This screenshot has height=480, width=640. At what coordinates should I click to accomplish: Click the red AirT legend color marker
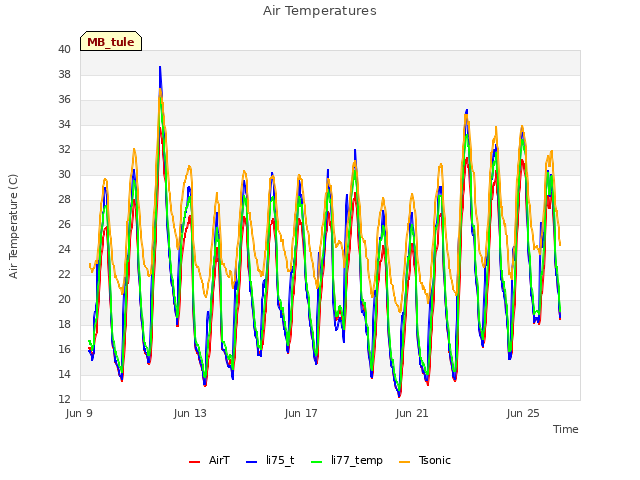pos(194,462)
